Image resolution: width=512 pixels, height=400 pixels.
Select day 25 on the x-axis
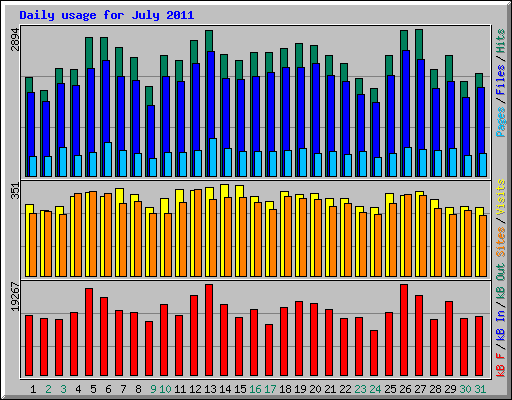click(390, 389)
